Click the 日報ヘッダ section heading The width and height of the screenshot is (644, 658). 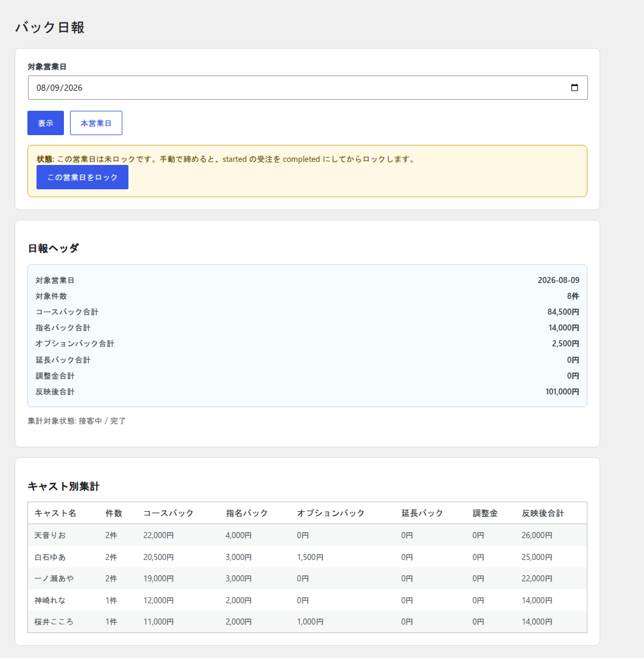tap(54, 248)
